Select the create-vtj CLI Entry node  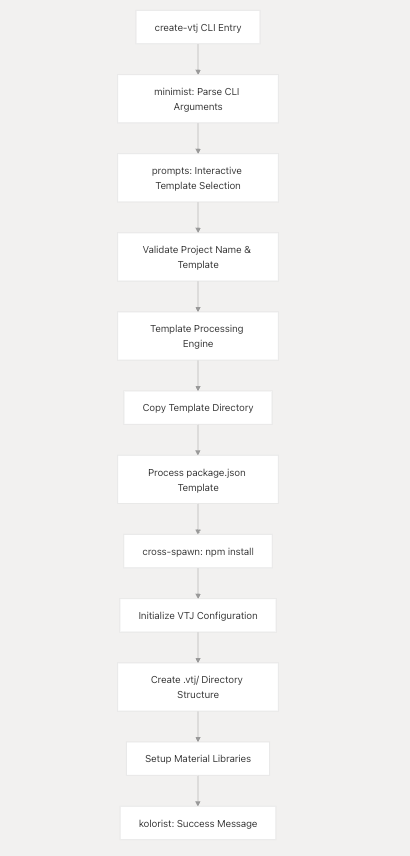click(x=198, y=27)
